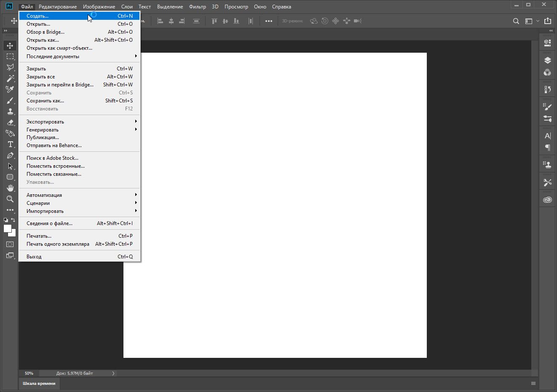
Task: Open the Фильтр menu
Action: tap(198, 7)
